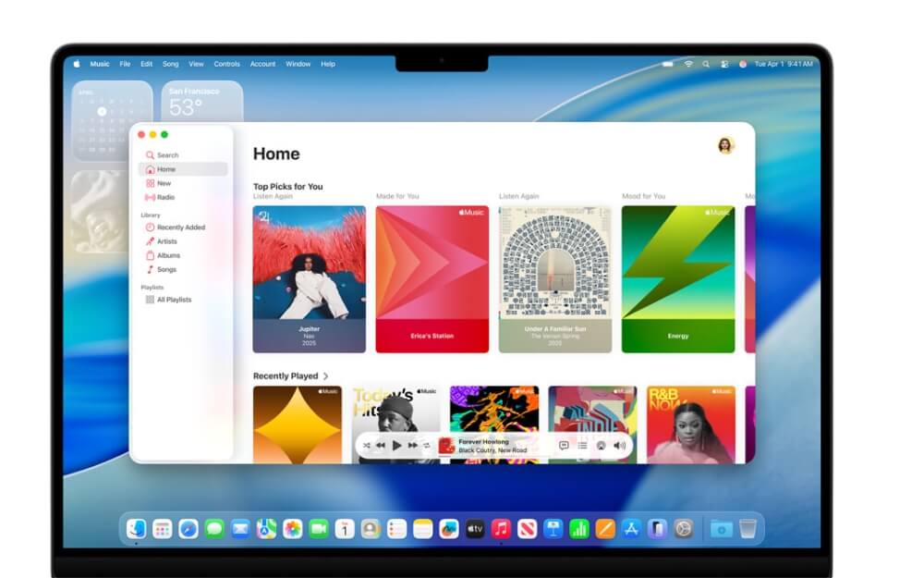Viewport: 924px width, 578px height.
Task: Click the Music icon in the Dock
Action: (501, 529)
